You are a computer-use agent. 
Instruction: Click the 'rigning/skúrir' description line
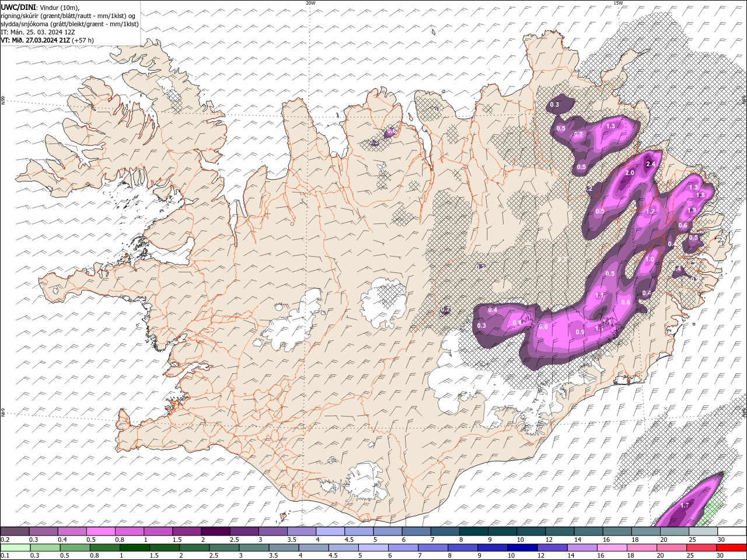coord(68,16)
